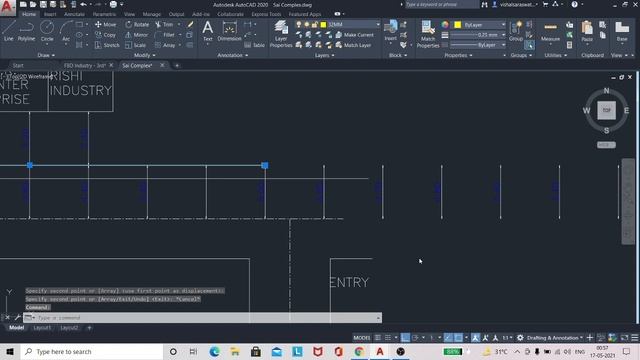Toggle object snap tracking in status bar
The image size is (640, 360).
point(448,338)
